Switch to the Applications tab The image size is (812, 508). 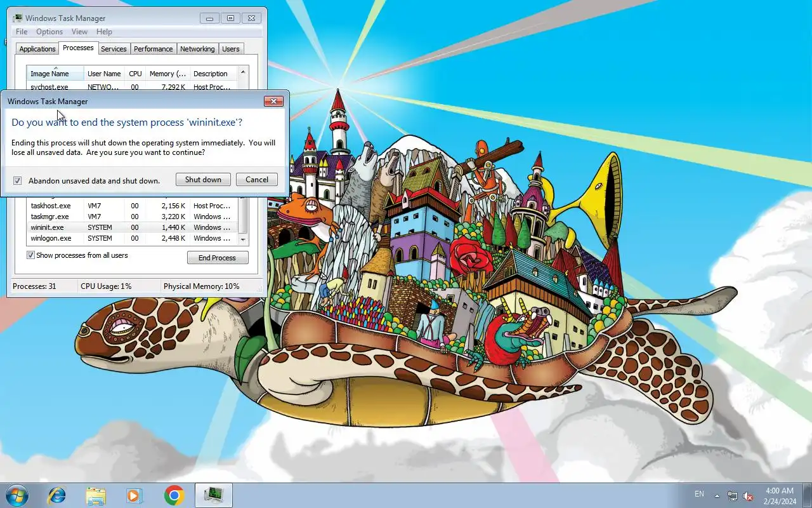pos(37,49)
